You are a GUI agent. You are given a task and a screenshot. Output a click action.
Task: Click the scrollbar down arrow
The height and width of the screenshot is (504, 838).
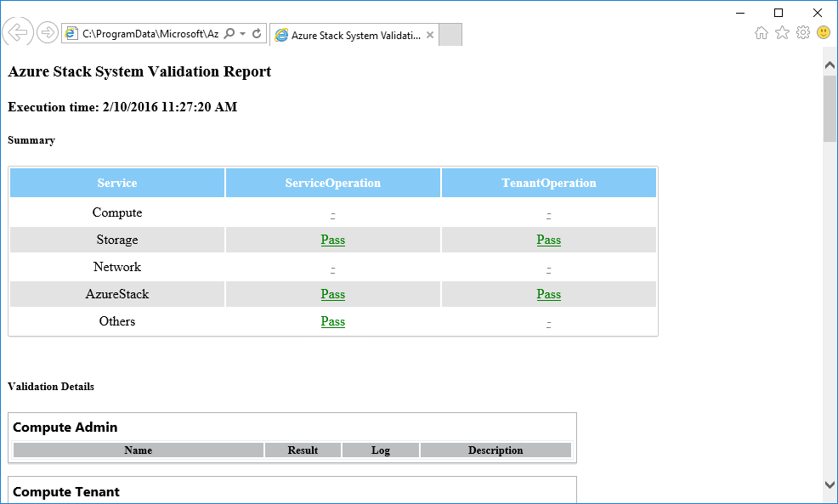click(x=830, y=484)
